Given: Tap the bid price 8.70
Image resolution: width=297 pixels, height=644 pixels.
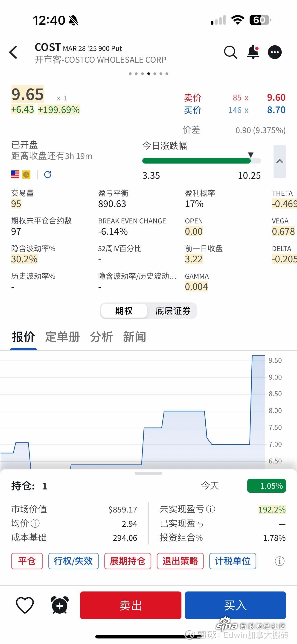Looking at the screenshot, I should click(x=276, y=110).
